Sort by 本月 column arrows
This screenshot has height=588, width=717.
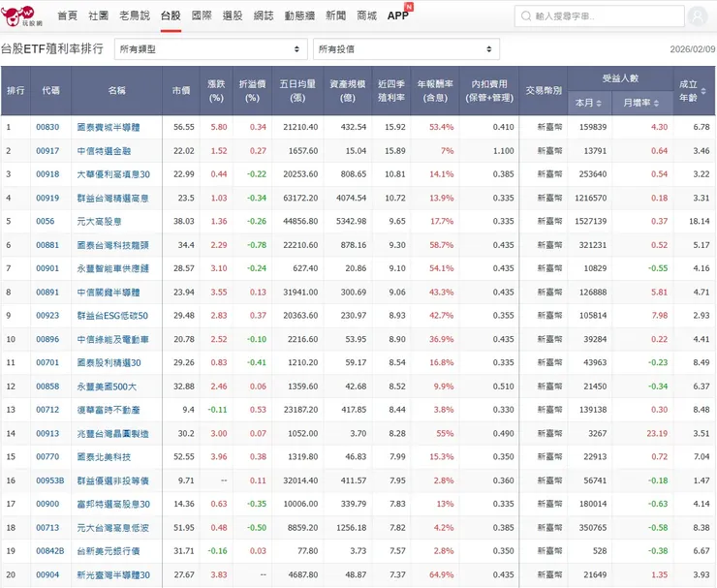(x=599, y=104)
